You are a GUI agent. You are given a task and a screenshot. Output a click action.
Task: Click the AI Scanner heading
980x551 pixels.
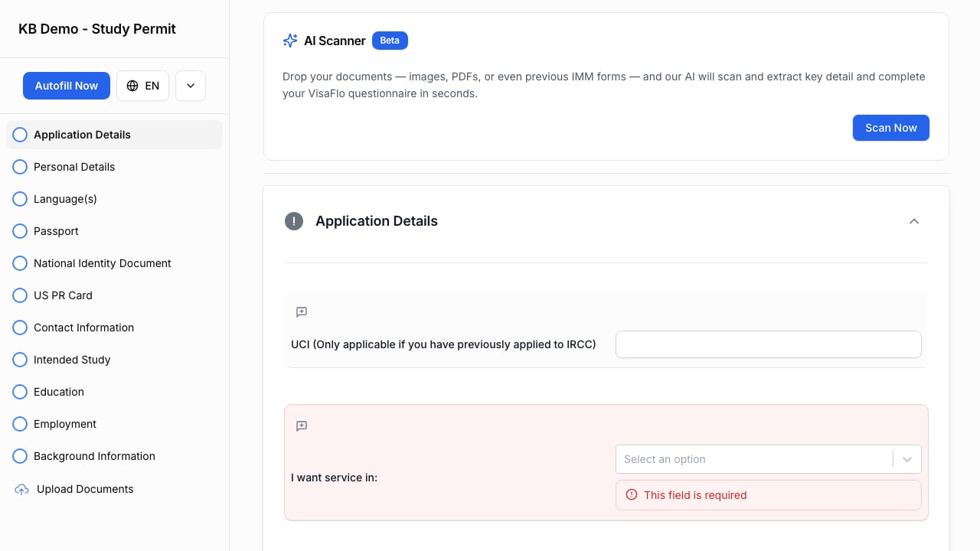coord(335,41)
